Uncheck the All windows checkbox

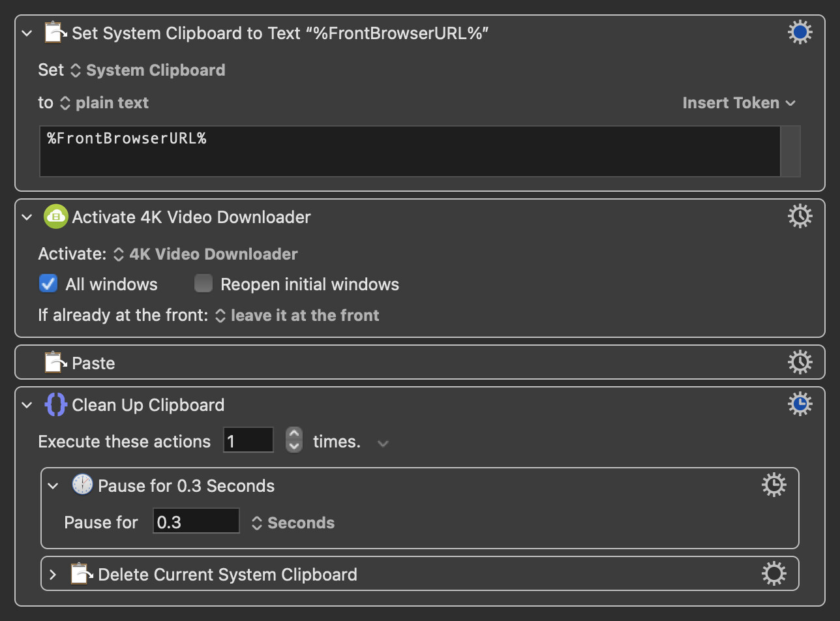click(48, 284)
